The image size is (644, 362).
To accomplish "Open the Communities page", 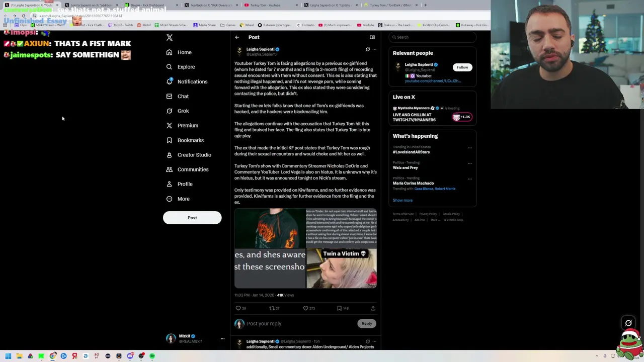I will pyautogui.click(x=187, y=169).
